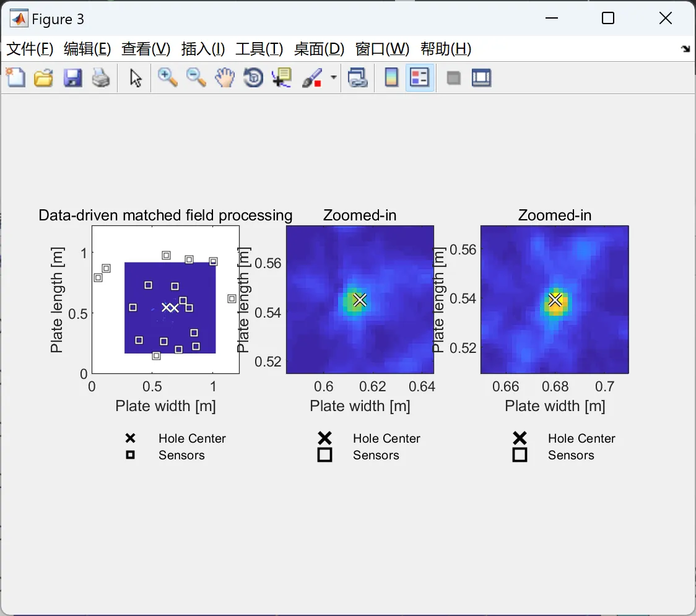
Task: Expand the Brush color dropdown arrow
Action: pos(333,78)
